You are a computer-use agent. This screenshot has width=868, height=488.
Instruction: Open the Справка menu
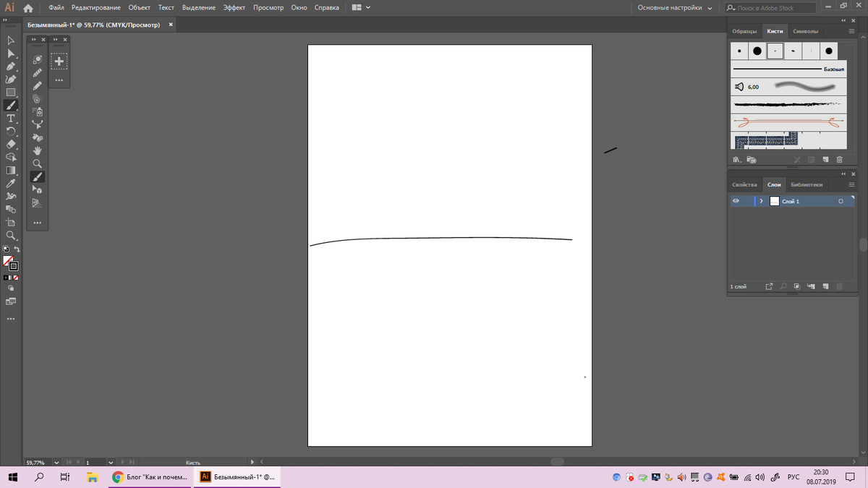327,7
